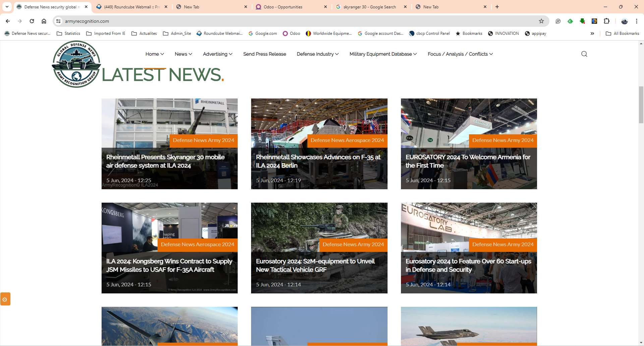644x346 pixels.
Task: Click the page vertical scrollbar thumb
Action: pos(641,105)
